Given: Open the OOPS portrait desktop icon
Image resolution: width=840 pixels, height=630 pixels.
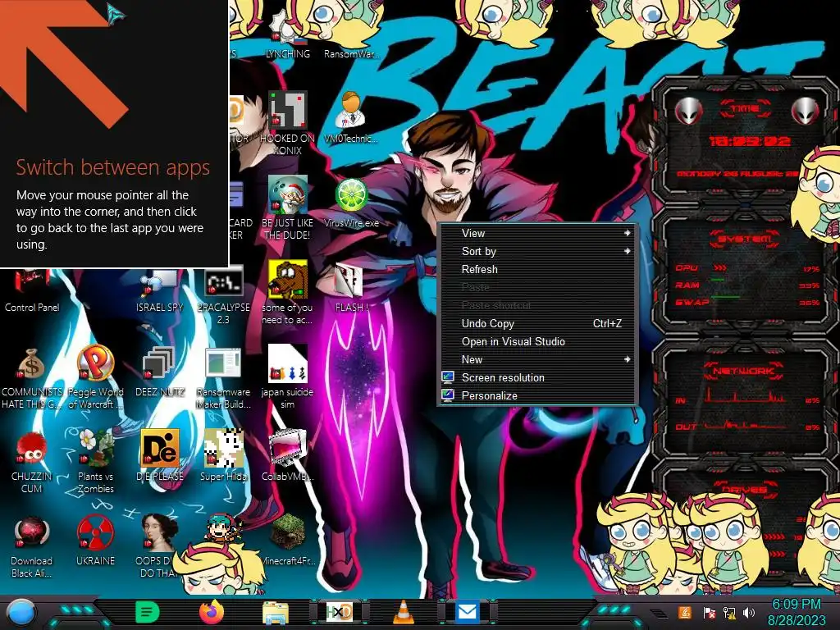Looking at the screenshot, I should click(x=160, y=546).
